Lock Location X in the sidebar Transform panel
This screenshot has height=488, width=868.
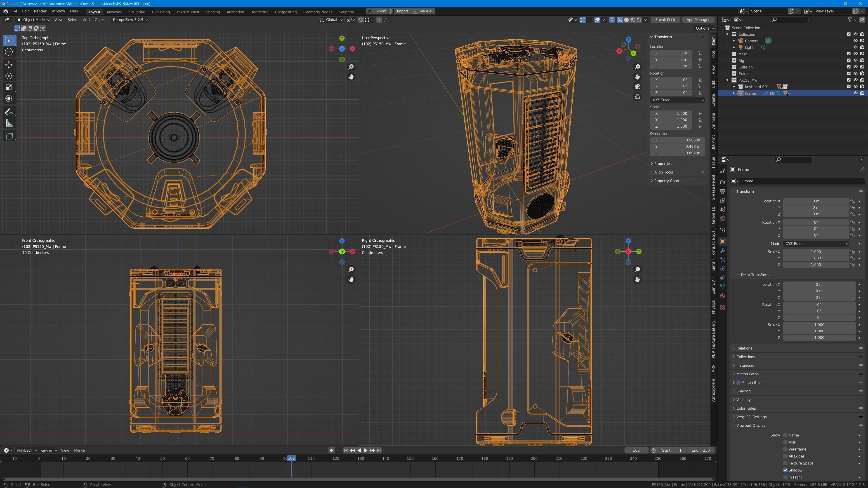(700, 53)
